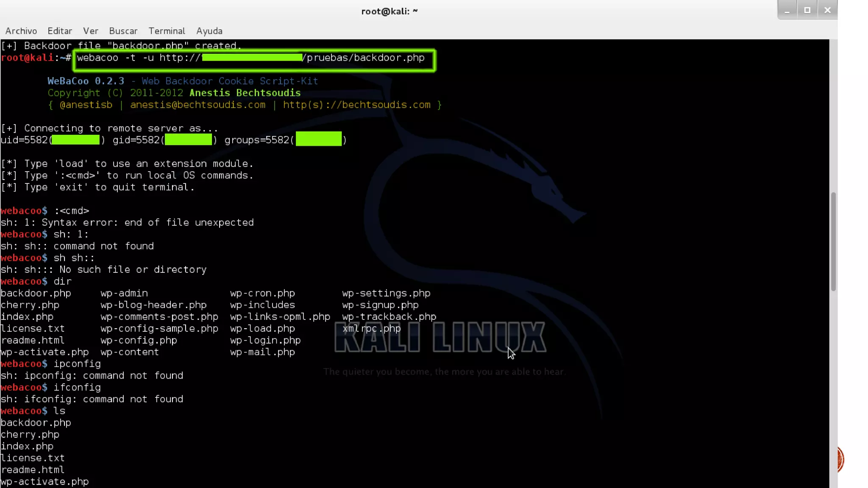Click the orange circular icon at right edge

coord(840,459)
